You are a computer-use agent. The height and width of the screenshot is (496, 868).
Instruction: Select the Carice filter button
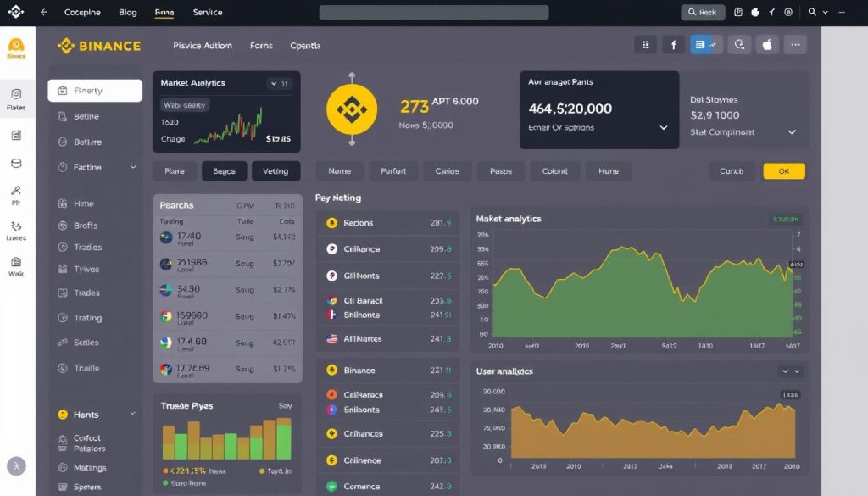[447, 171]
